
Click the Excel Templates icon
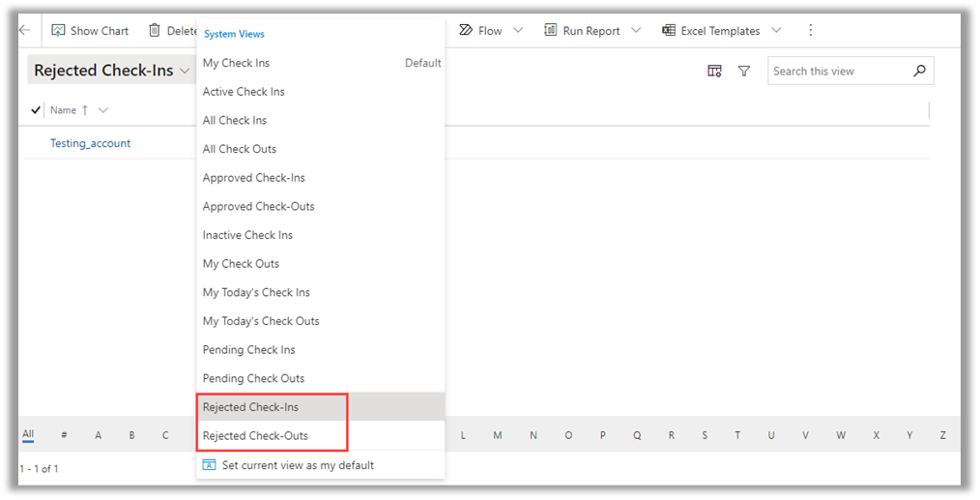pos(669,31)
